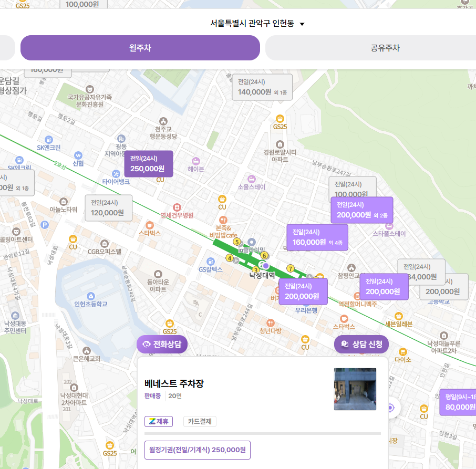Select 월정기권(전일/기계식) 250,000원 option

tap(198, 450)
